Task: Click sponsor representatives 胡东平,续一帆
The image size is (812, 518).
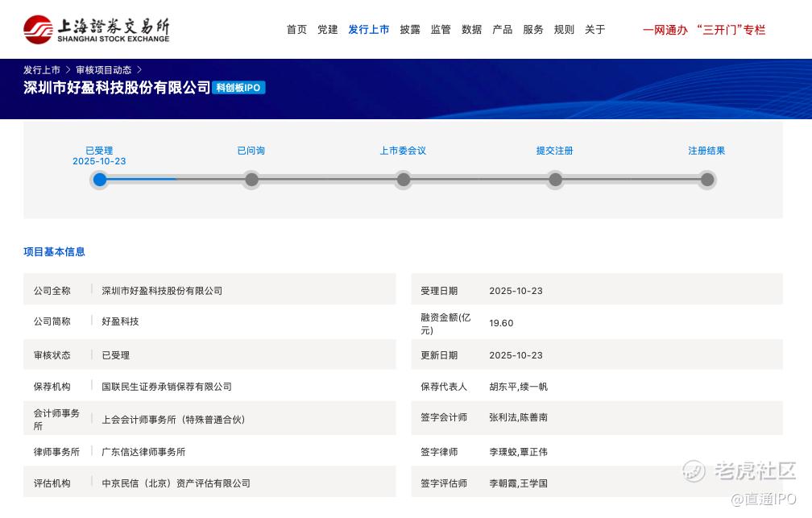Action: coord(519,387)
